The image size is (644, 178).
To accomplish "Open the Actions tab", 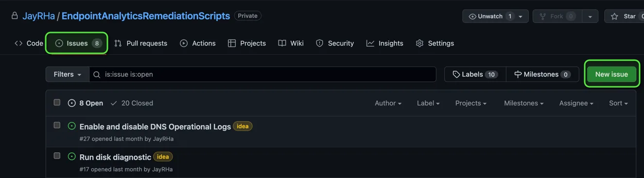I will click(x=197, y=43).
